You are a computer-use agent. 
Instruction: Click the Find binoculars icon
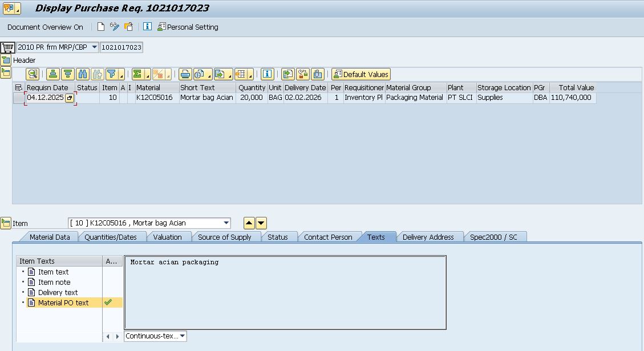point(83,74)
